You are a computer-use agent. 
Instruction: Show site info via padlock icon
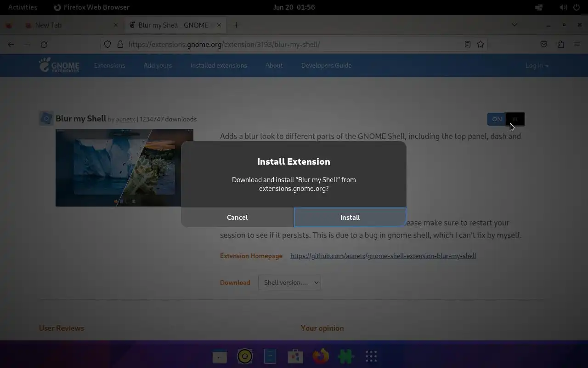pos(120,44)
